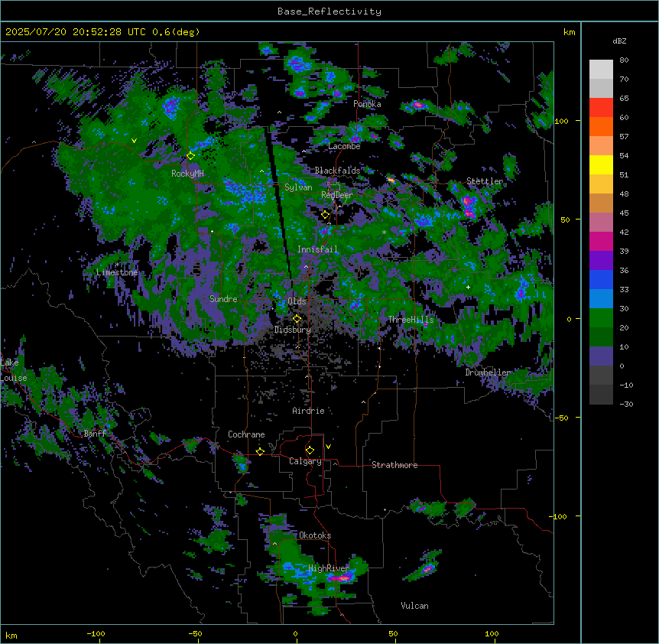Click the Stettler town label

click(x=485, y=181)
